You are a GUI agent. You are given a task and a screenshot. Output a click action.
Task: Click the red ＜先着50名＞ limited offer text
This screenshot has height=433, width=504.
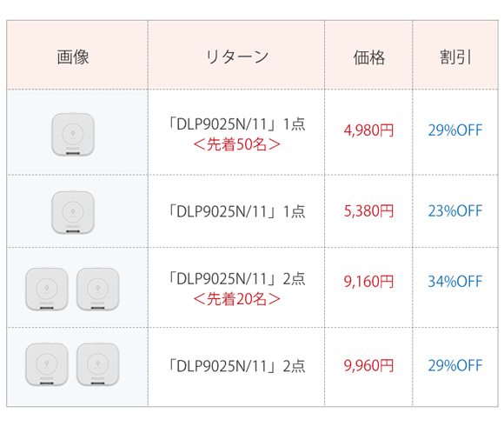(237, 144)
